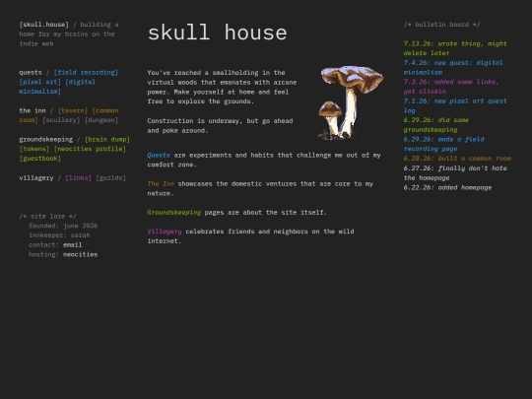Open the digital minimalism quest link
532x399 pixels.
tap(57, 87)
